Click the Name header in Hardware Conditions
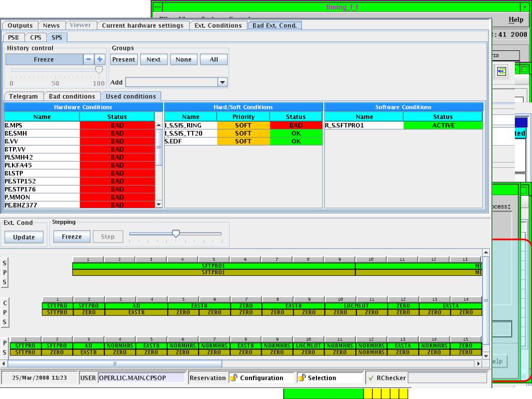Image resolution: width=532 pixels, height=399 pixels. [42, 117]
